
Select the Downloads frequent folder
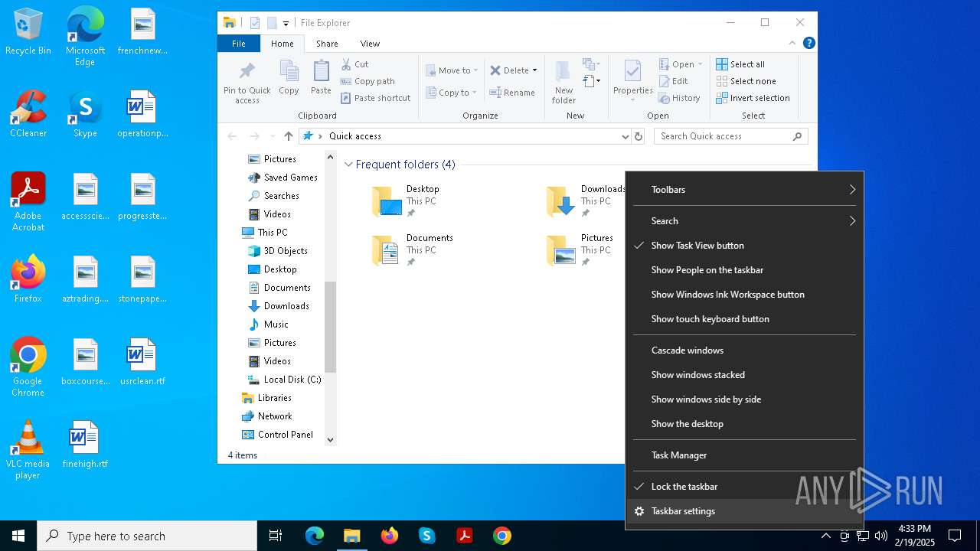click(x=586, y=202)
